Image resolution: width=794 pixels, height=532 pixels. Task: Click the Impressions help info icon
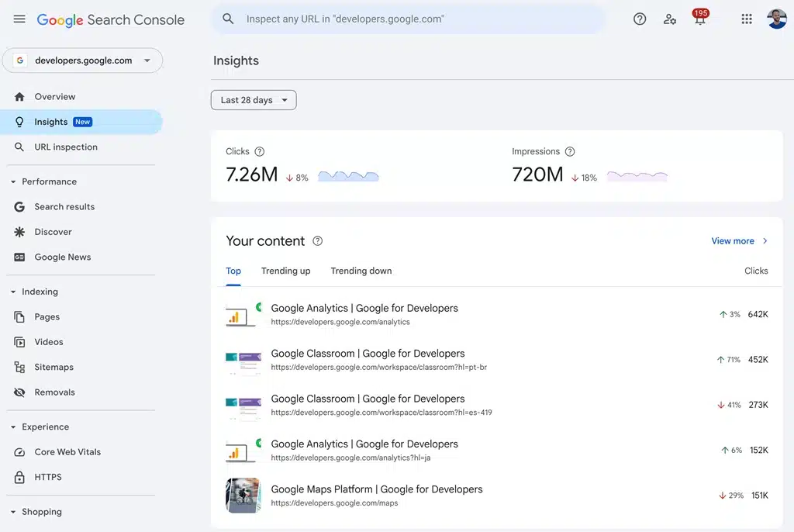(570, 152)
